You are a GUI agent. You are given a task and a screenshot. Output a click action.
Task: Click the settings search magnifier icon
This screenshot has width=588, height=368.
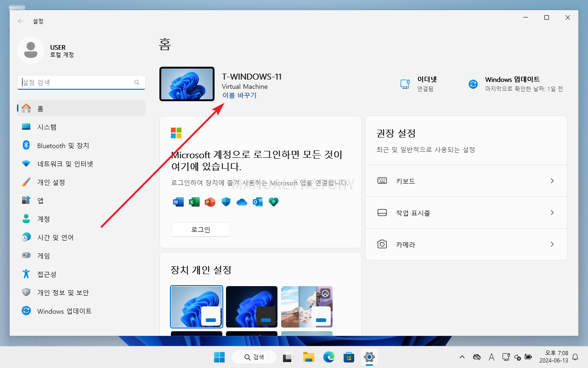pos(137,82)
